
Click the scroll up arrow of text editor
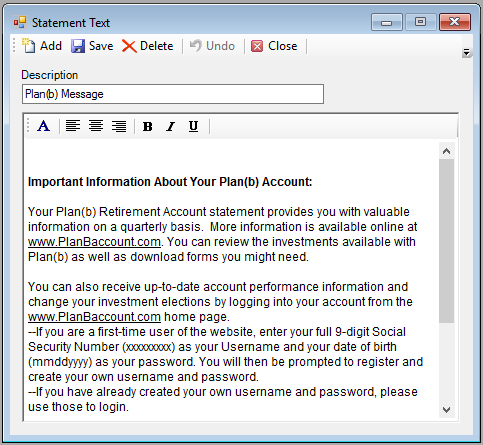coord(446,151)
